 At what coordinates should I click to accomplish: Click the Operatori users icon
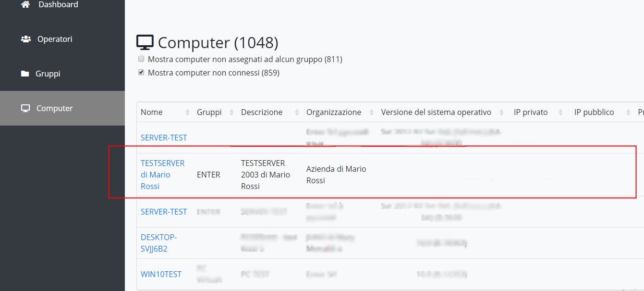tap(26, 39)
